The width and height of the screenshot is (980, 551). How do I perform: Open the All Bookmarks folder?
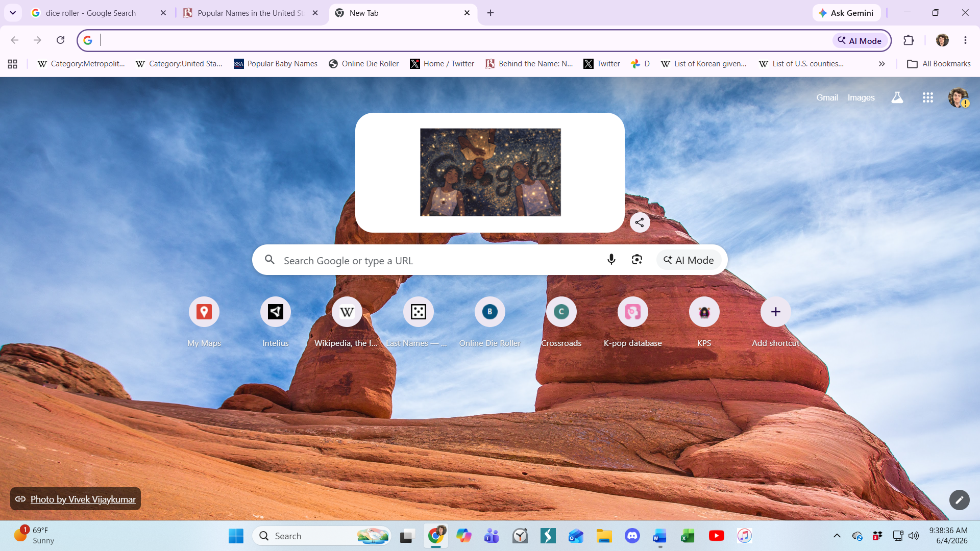tap(939, 64)
